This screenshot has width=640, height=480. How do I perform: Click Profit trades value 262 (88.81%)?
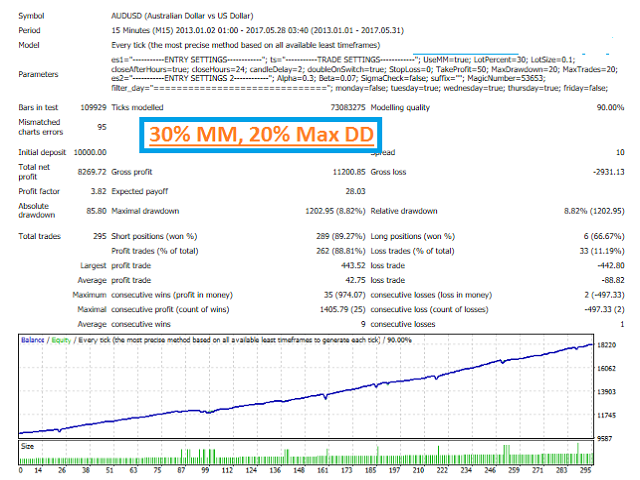click(340, 251)
